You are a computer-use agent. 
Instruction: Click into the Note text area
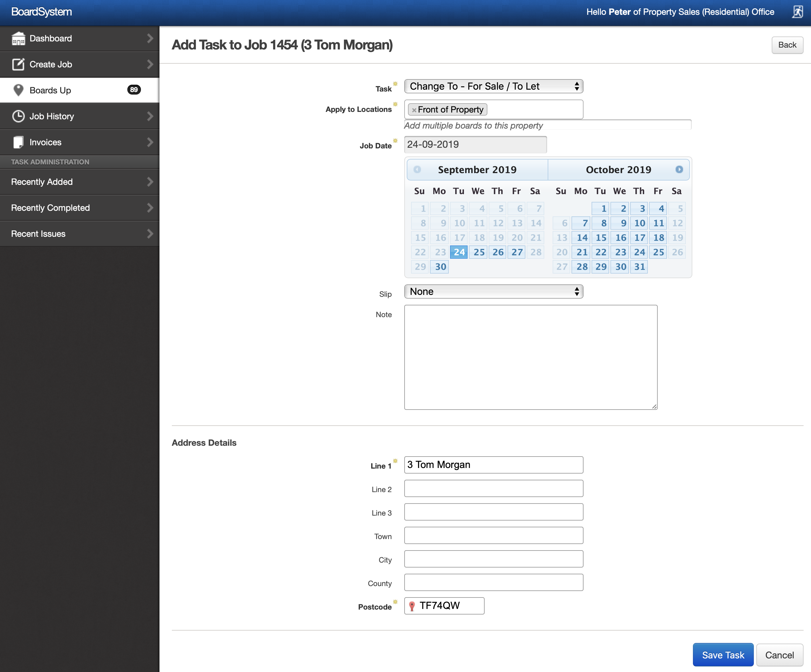[530, 357]
